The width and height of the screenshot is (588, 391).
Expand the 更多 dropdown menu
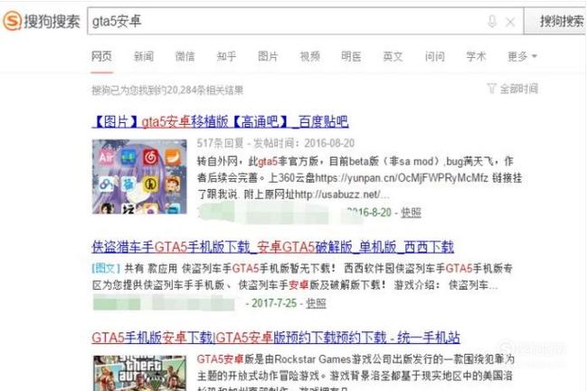(522, 56)
